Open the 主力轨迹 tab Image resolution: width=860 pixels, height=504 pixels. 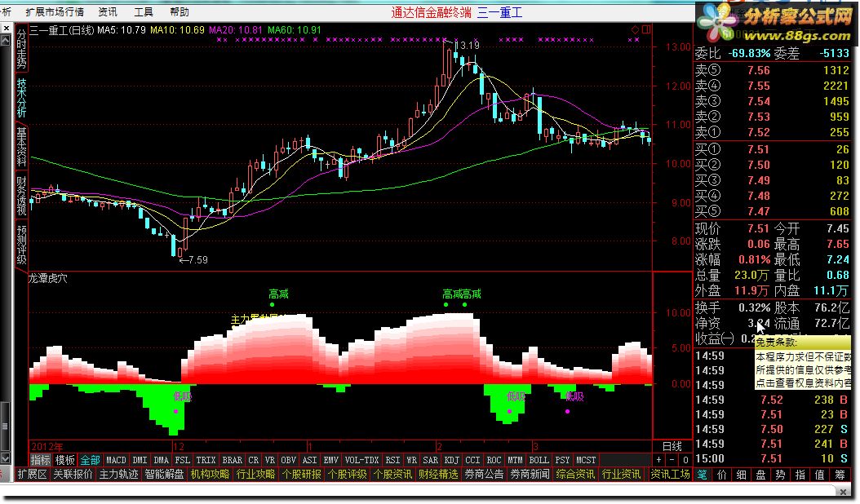point(118,474)
